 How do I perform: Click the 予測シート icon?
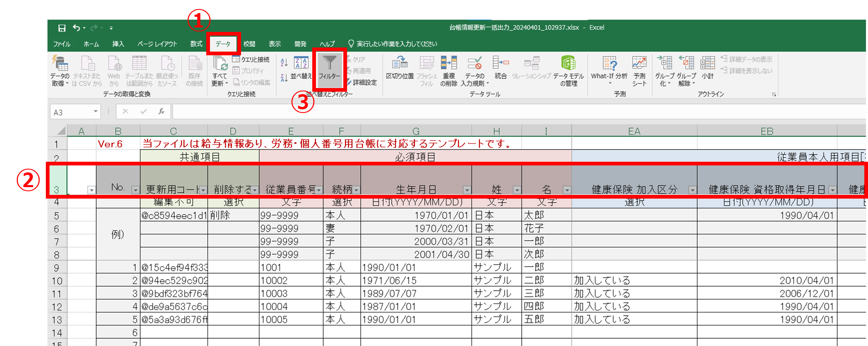point(639,71)
